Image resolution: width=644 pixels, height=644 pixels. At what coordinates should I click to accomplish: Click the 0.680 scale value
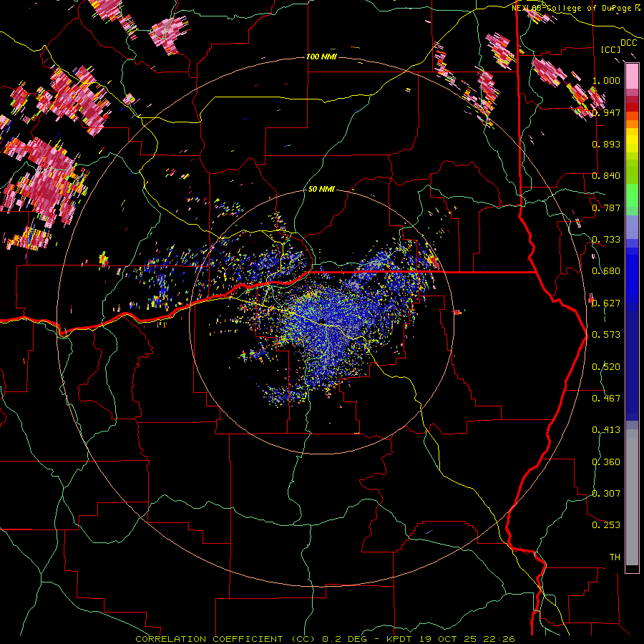(606, 271)
